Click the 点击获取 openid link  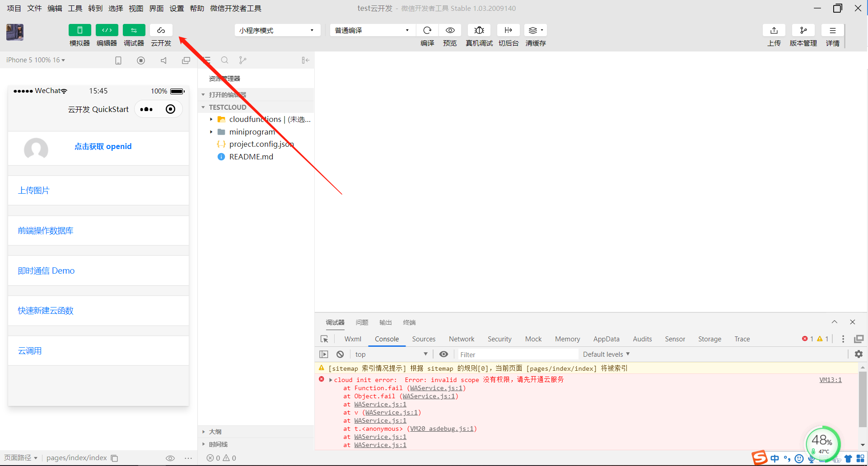[x=103, y=146]
